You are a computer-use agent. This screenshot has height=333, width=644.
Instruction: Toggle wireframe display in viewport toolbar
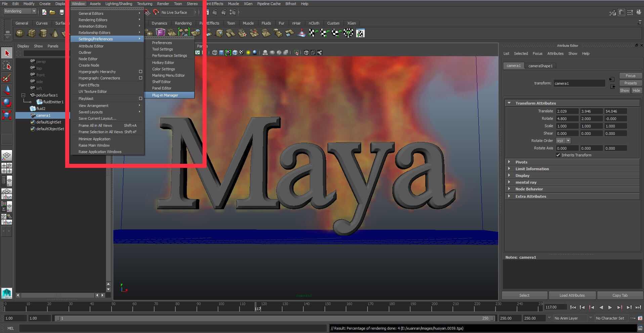pos(215,52)
